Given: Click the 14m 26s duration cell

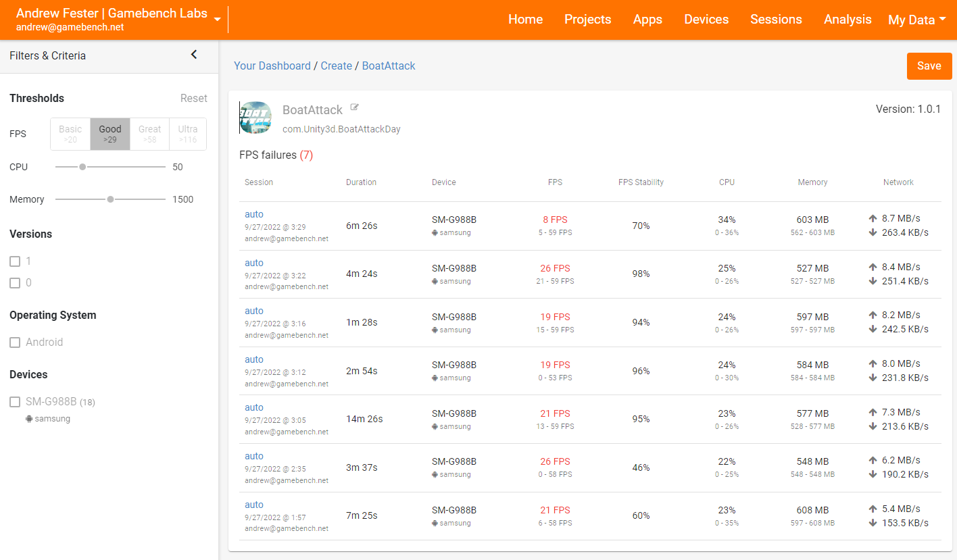Looking at the screenshot, I should click(x=364, y=419).
